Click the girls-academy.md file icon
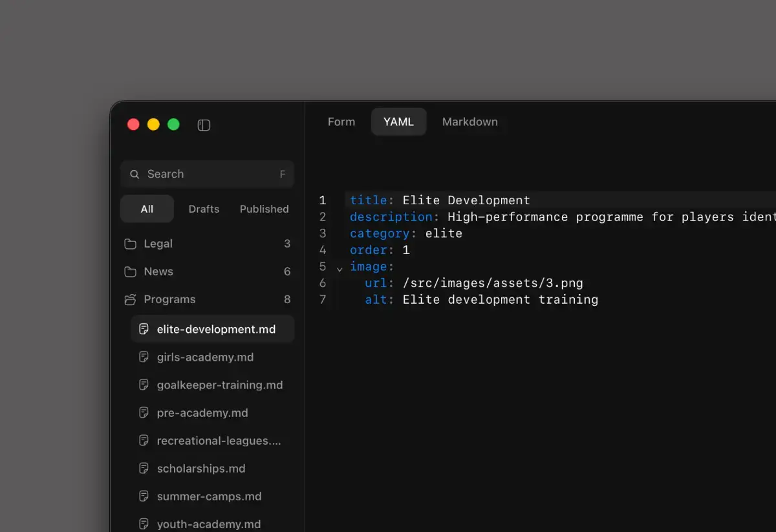Screen dimensions: 776x532 point(144,357)
